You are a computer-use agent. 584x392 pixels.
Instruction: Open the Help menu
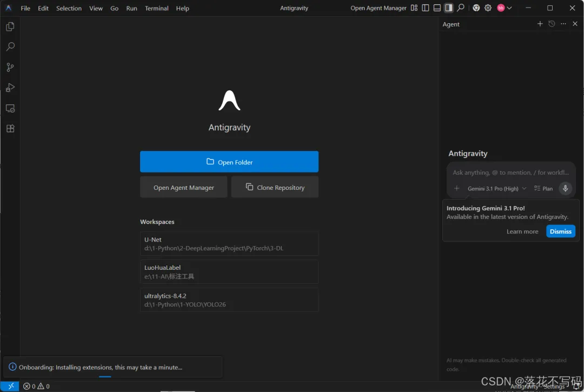(183, 8)
